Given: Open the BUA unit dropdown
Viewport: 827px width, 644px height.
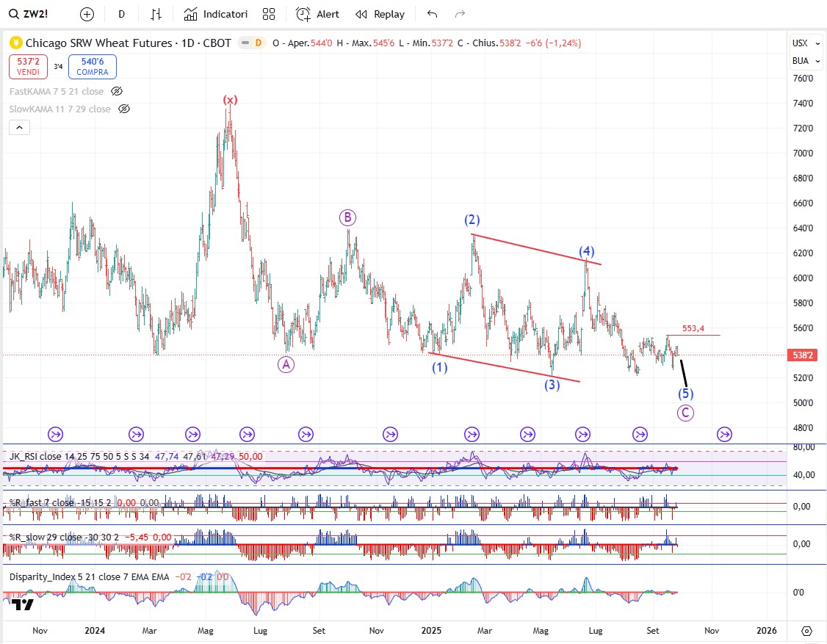Looking at the screenshot, I should (x=801, y=61).
